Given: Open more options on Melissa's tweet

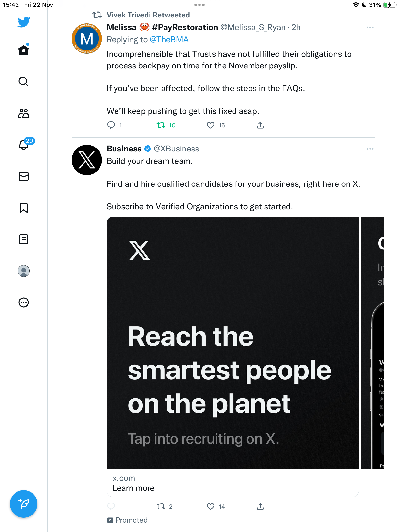Looking at the screenshot, I should [x=370, y=27].
